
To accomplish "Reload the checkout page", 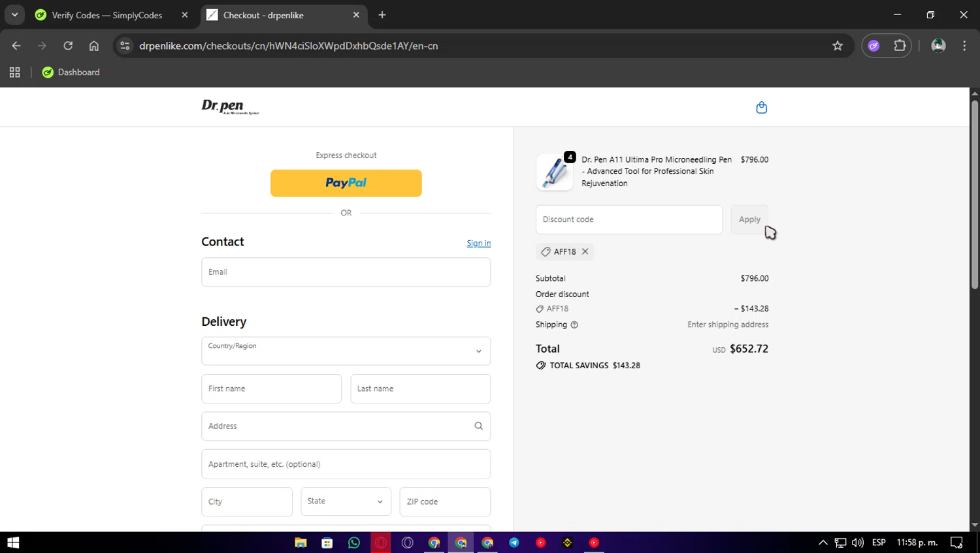I will pyautogui.click(x=68, y=46).
